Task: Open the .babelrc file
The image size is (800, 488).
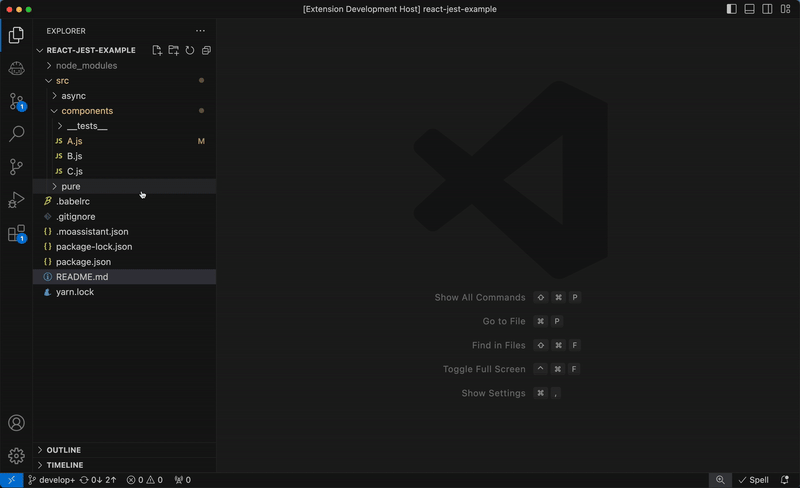Action: [124, 201]
